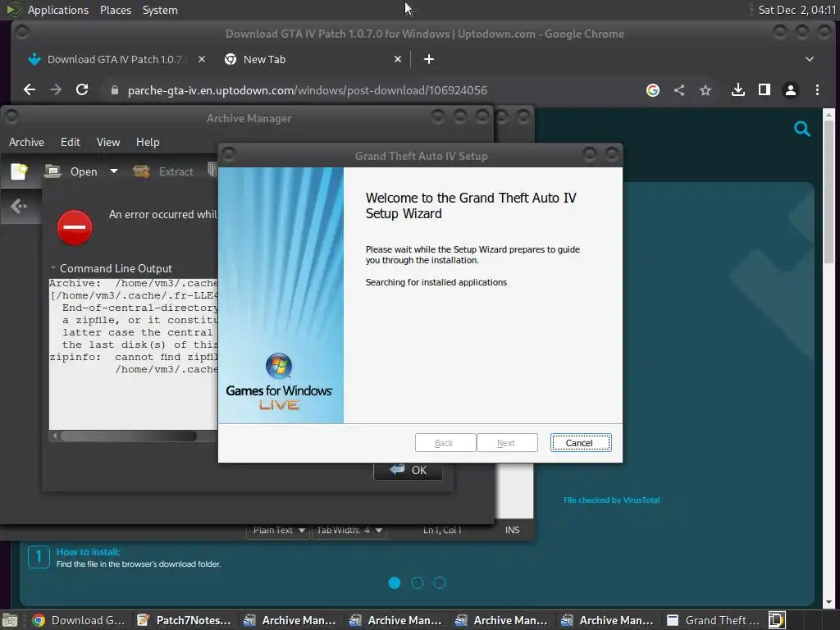The width and height of the screenshot is (840, 630).
Task: Click Cancel in GTA IV Setup
Action: pyautogui.click(x=581, y=442)
